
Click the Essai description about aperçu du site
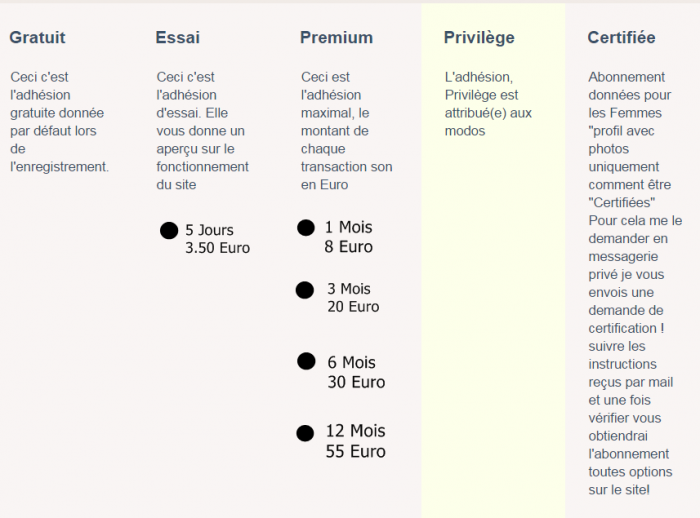[202, 131]
